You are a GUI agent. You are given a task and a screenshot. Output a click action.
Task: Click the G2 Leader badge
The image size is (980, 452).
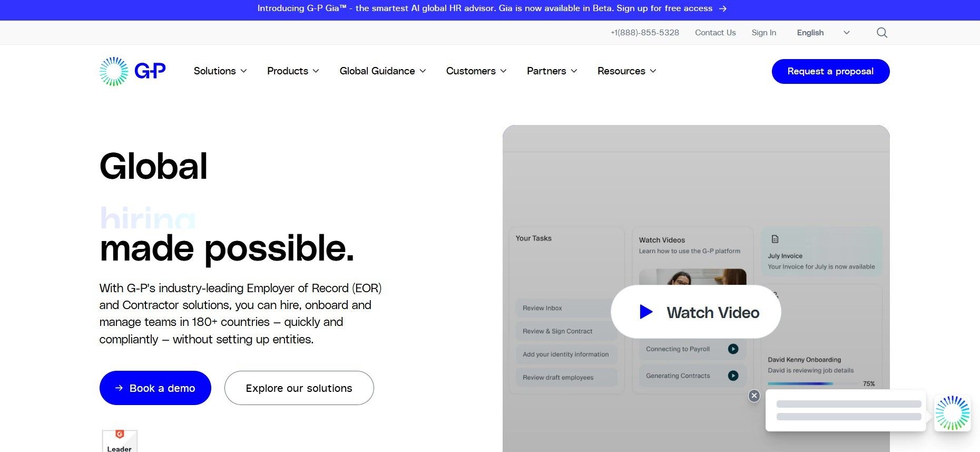pos(120,441)
